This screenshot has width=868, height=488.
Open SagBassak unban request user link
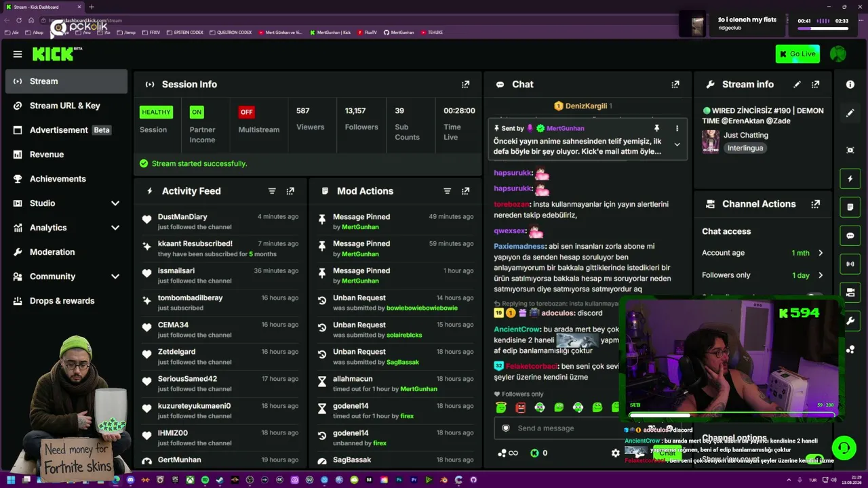403,362
